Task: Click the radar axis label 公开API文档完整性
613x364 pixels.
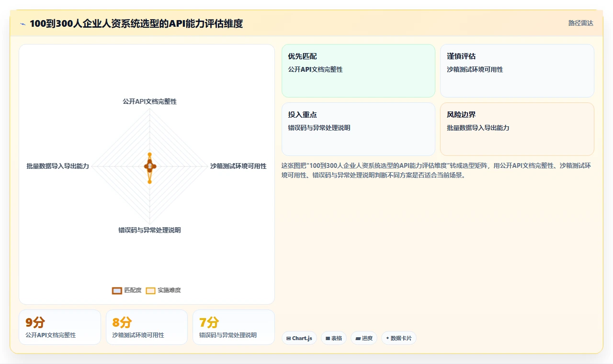Action: coord(149,101)
